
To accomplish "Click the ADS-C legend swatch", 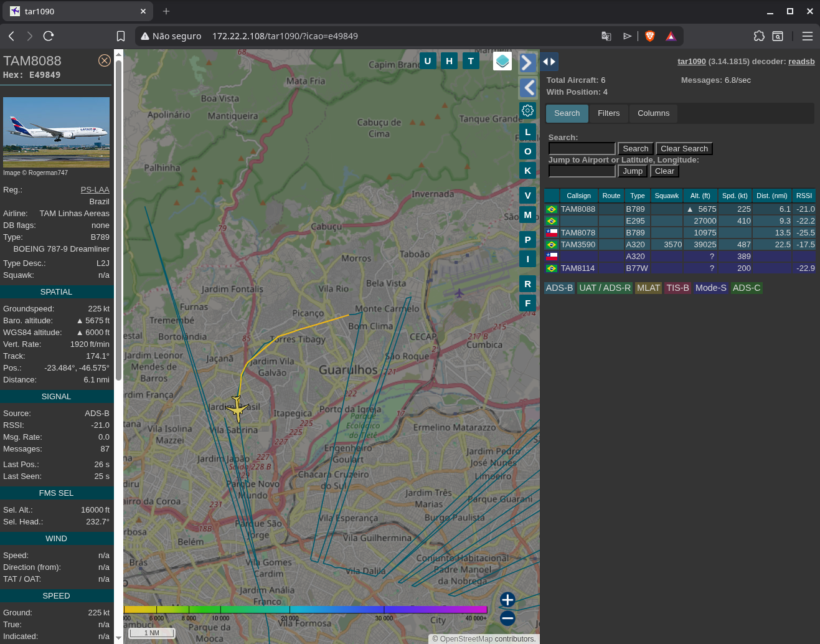I will [x=747, y=288].
